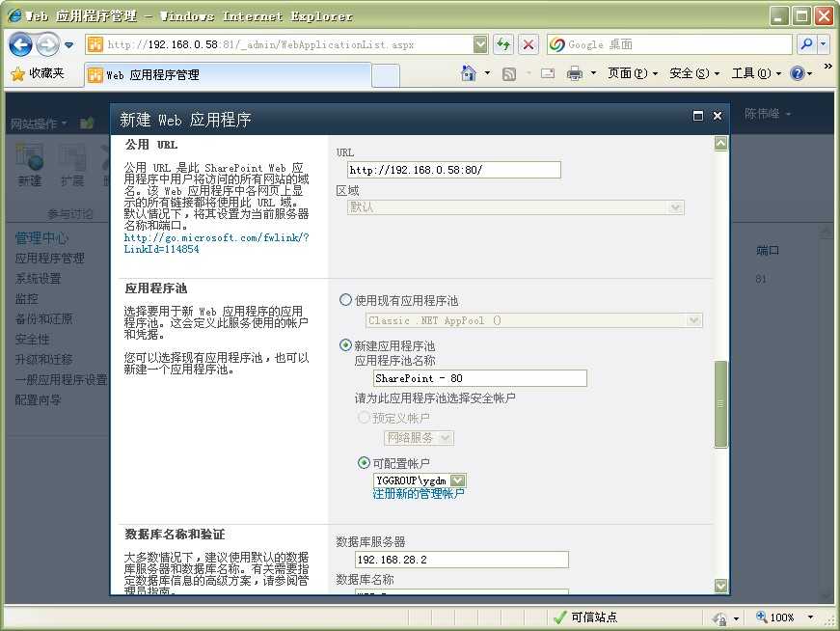
Task: Click the 100% zoom level button
Action: pos(775,617)
